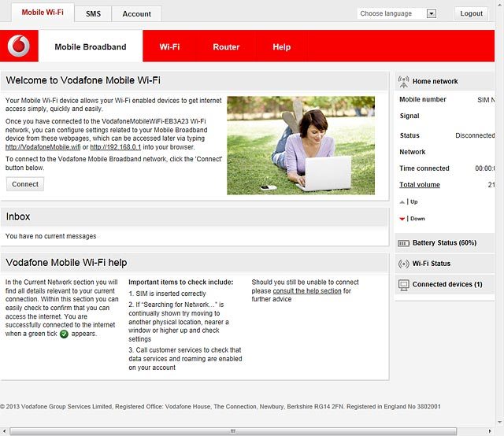
Task: Switch to the Mobile Wi-Fi tab
Action: [43, 13]
